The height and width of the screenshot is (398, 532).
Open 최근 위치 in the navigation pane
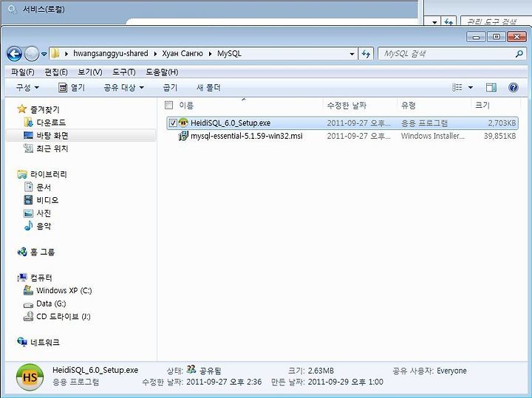52,148
